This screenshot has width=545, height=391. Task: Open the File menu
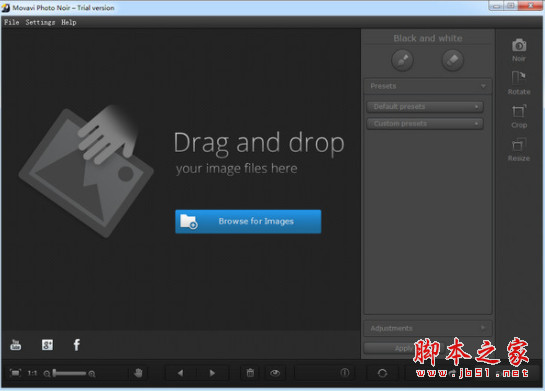(11, 22)
